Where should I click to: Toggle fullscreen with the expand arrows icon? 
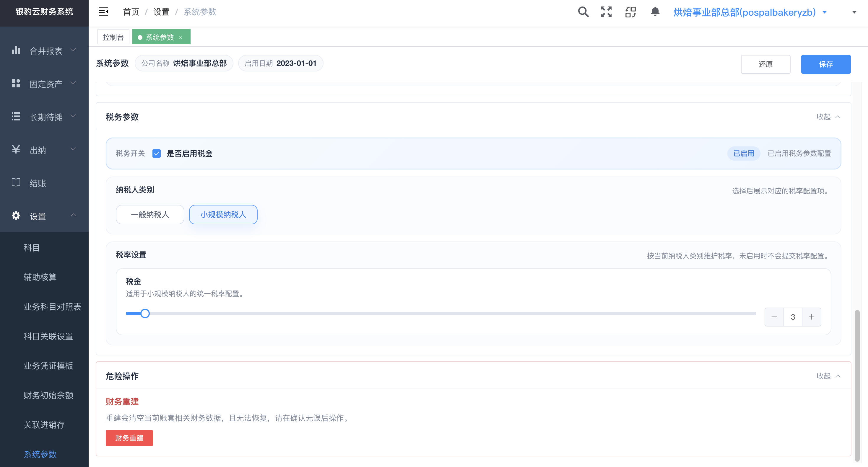coord(606,12)
